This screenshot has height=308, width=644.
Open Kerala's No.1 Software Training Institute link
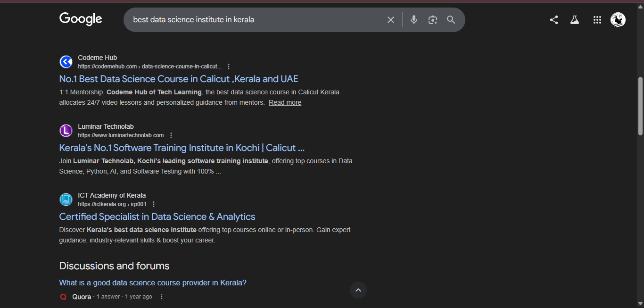click(x=182, y=148)
